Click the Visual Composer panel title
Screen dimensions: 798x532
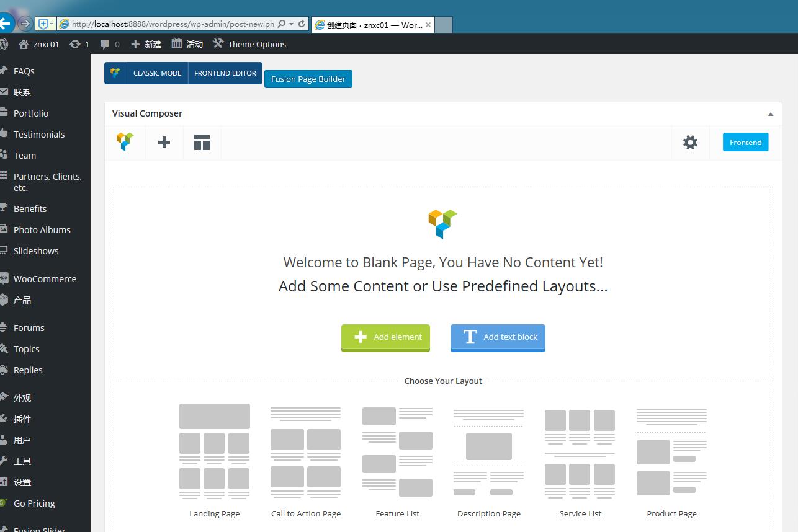pyautogui.click(x=147, y=113)
